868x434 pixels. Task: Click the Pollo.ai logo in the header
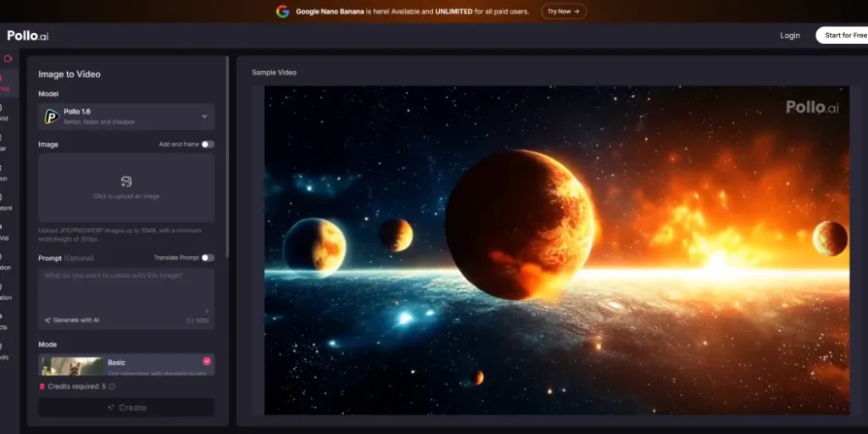pyautogui.click(x=29, y=36)
